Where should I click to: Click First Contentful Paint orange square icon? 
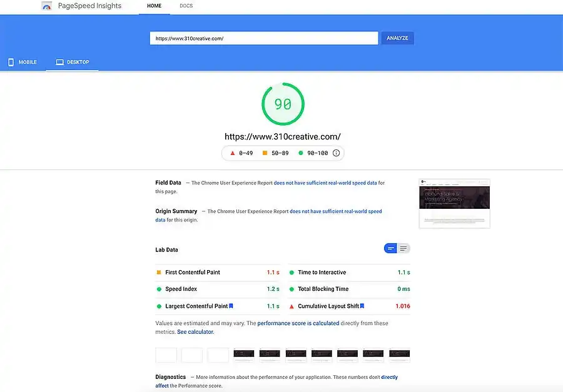click(159, 273)
